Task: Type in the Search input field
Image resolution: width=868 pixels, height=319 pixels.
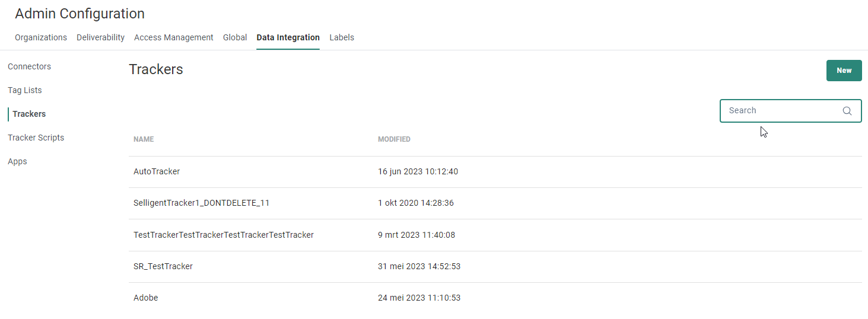Action: click(780, 111)
